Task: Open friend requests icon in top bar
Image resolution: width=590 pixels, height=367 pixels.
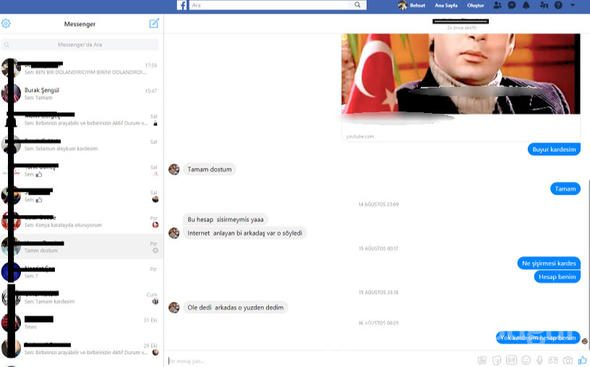Action: click(497, 5)
